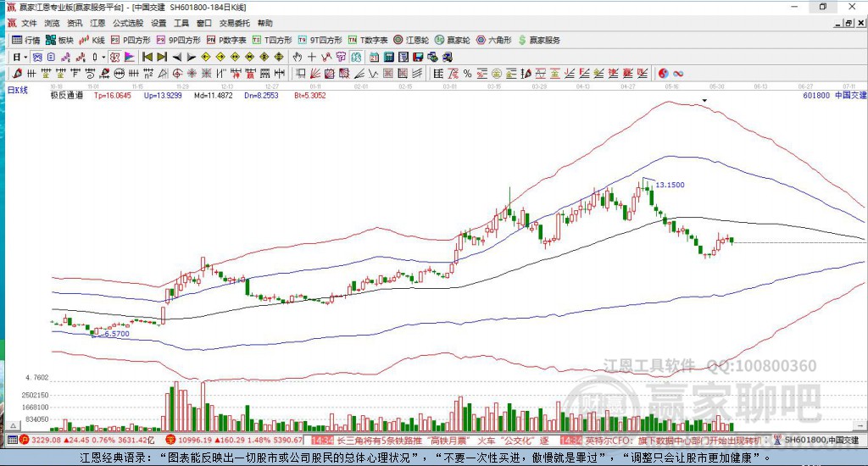
Task: Select the zigzag wave line icon
Action: pos(326,57)
